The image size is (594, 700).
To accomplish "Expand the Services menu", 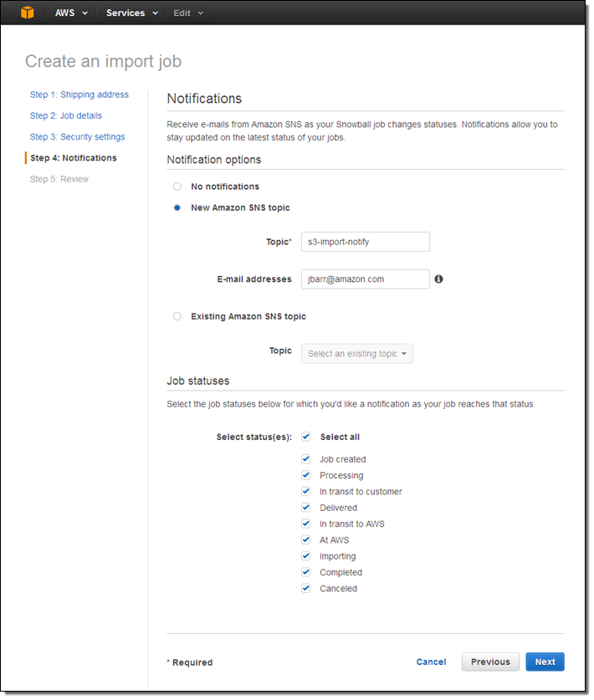I will click(131, 13).
